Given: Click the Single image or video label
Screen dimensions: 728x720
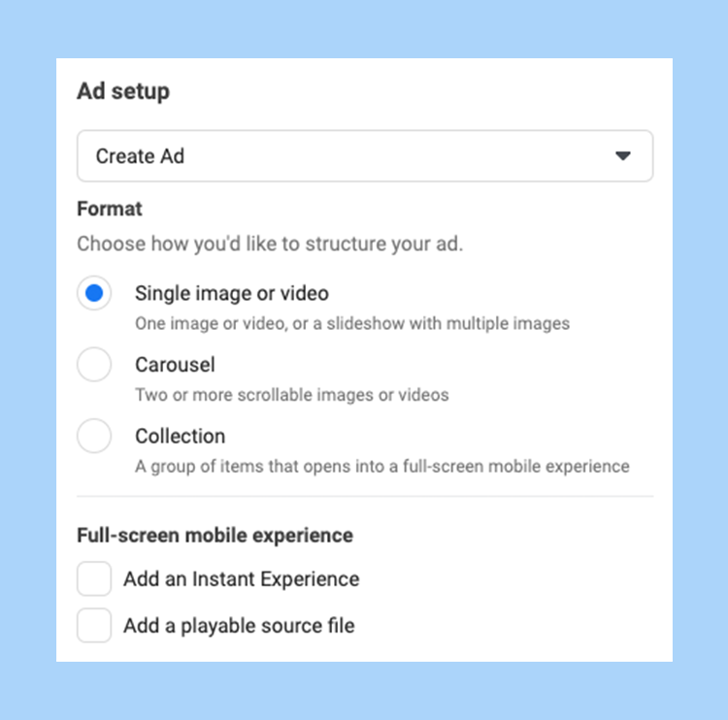Looking at the screenshot, I should (232, 294).
